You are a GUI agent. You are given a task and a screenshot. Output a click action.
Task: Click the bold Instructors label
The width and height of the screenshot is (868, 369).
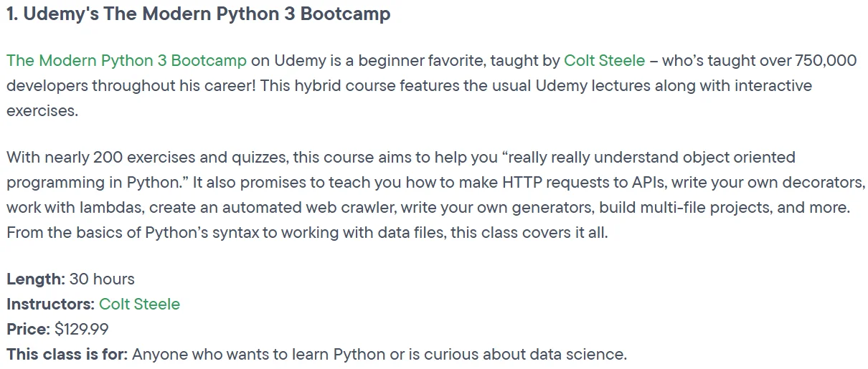pyautogui.click(x=50, y=304)
